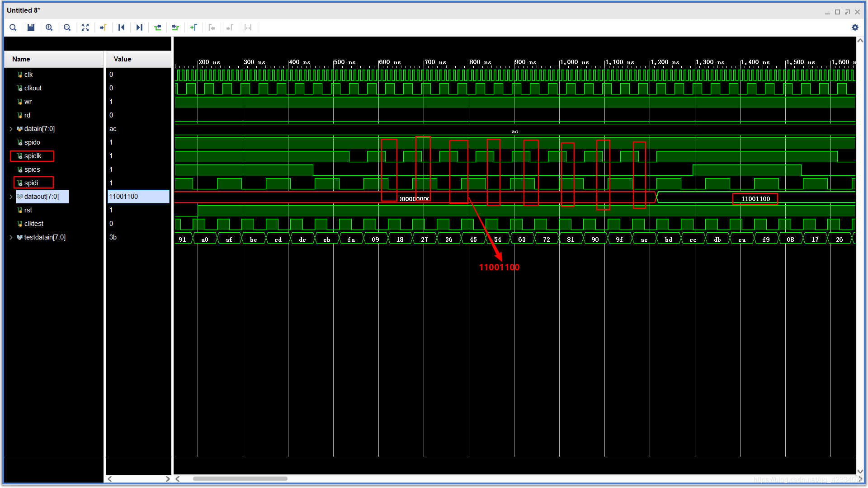Screen dimensions: 868x488
Task: Zoom out of the waveform
Action: coord(67,28)
